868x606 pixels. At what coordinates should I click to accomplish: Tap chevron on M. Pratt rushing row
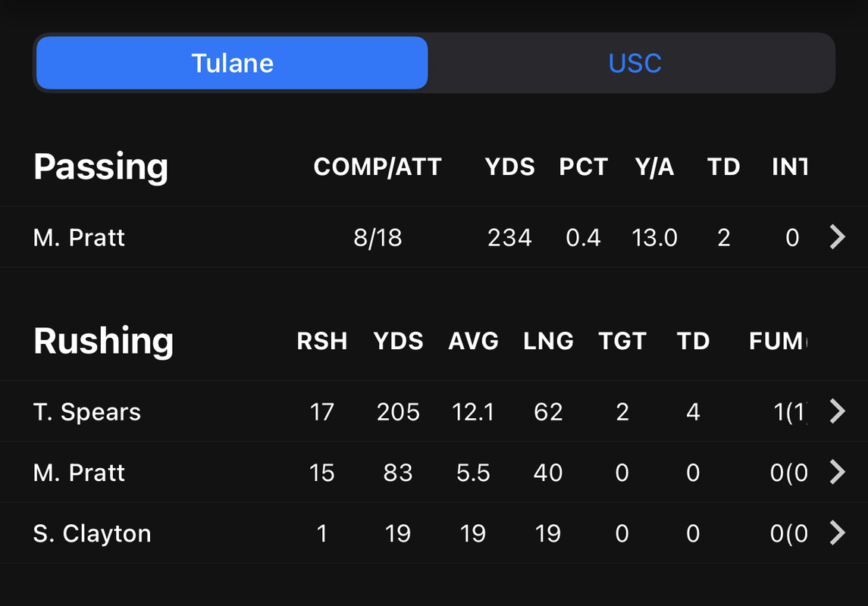coord(837,473)
